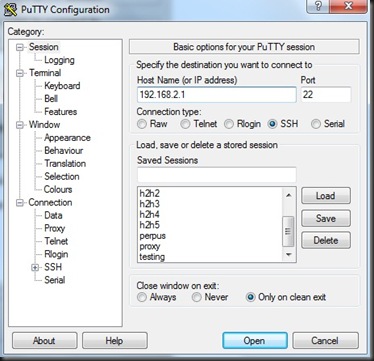
Task: Click the sessions list scrollbar thumb
Action: tap(288, 231)
